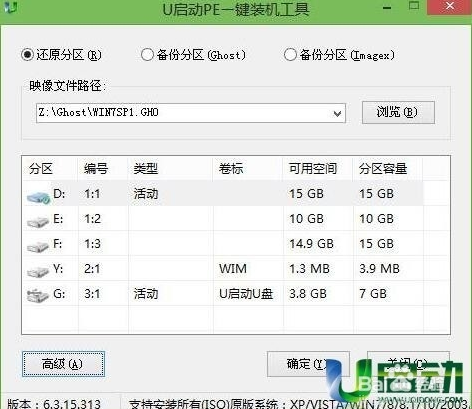472x409 pixels.
Task: Open 高级 (A) advanced options
Action: [x=63, y=364]
